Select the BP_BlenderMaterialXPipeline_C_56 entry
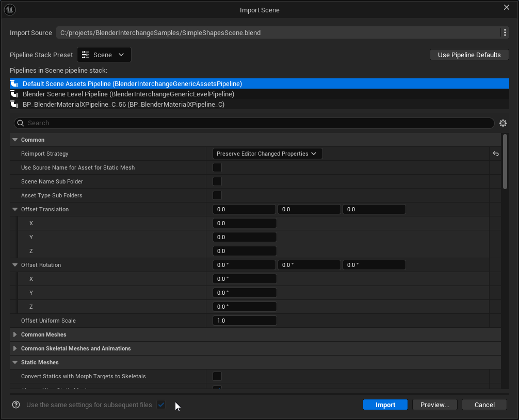Viewport: 519px width, 420px height. click(x=123, y=105)
